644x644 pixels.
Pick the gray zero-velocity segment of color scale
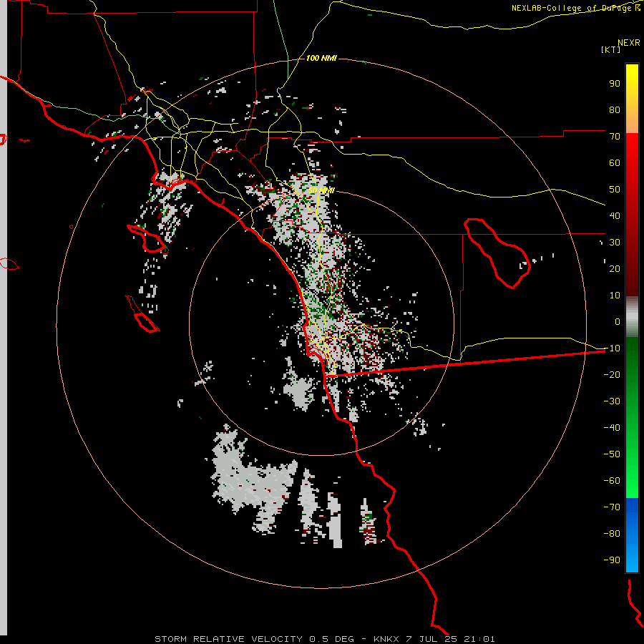(x=632, y=316)
